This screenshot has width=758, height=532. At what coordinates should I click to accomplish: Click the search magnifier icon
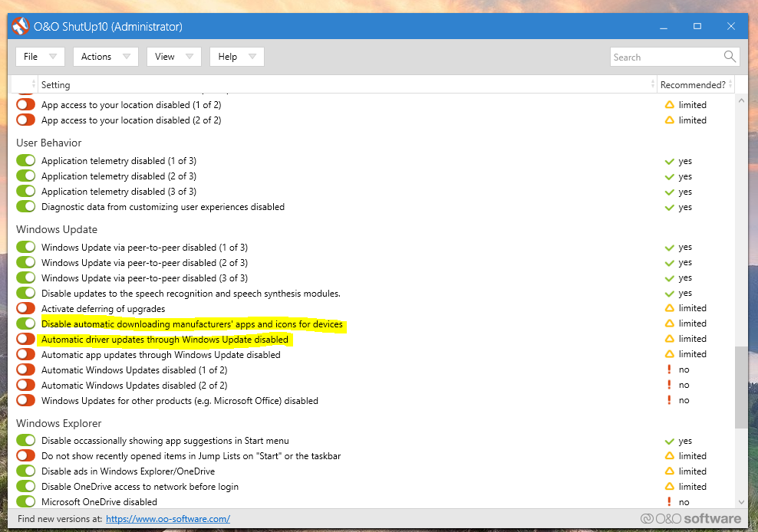pos(730,57)
